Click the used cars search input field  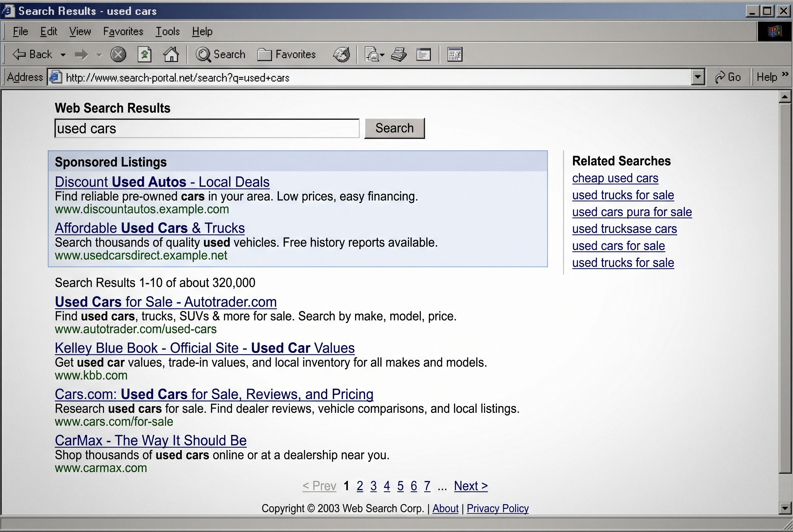(207, 128)
